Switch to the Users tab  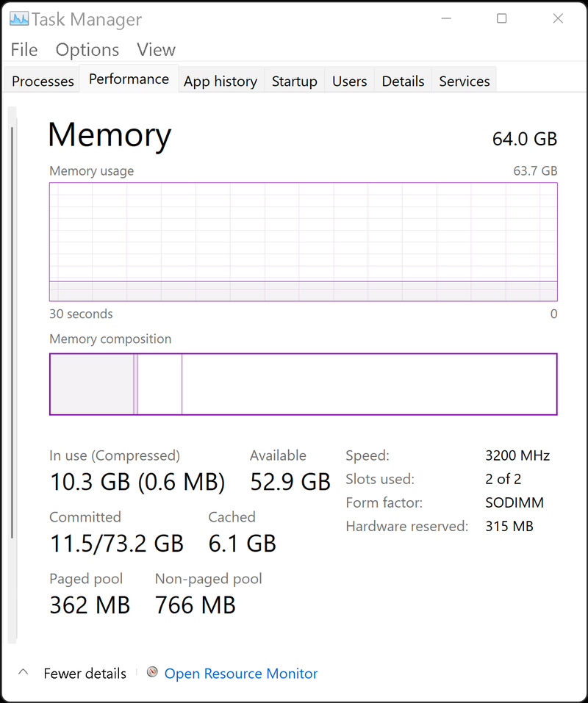tap(349, 81)
